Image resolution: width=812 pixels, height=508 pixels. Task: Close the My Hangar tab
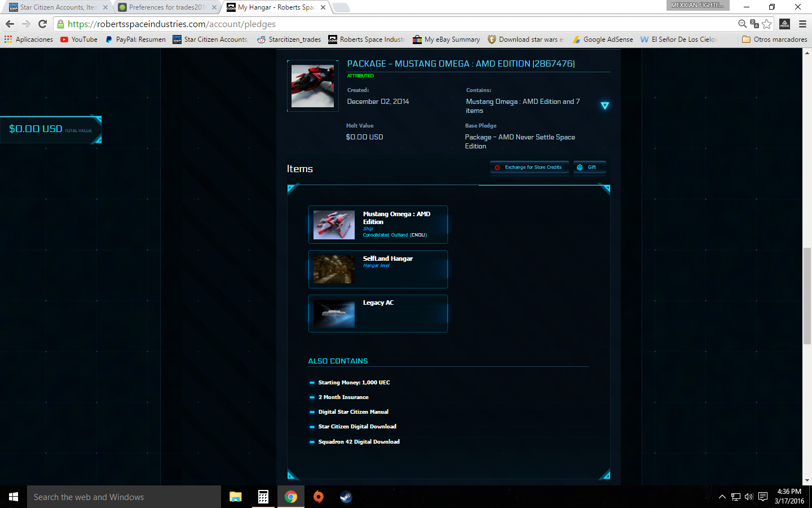[x=323, y=7]
